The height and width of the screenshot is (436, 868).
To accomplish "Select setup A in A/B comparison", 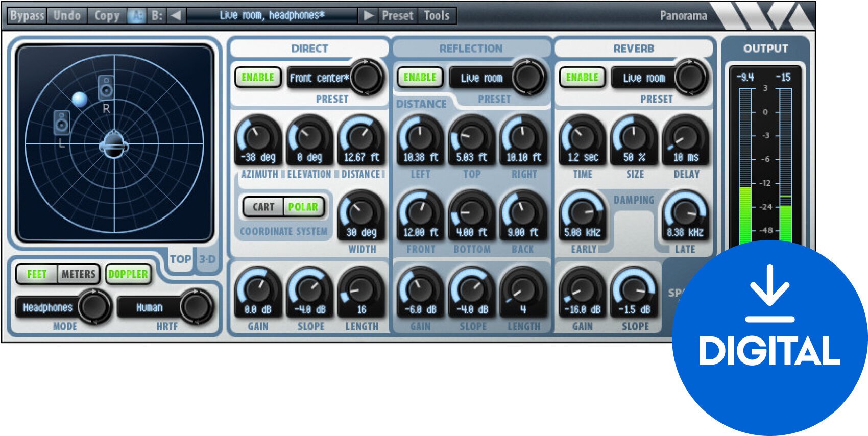I will 136,15.
